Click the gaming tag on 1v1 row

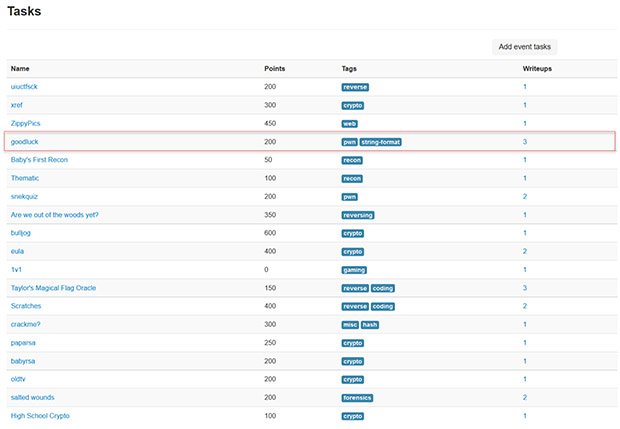[354, 270]
